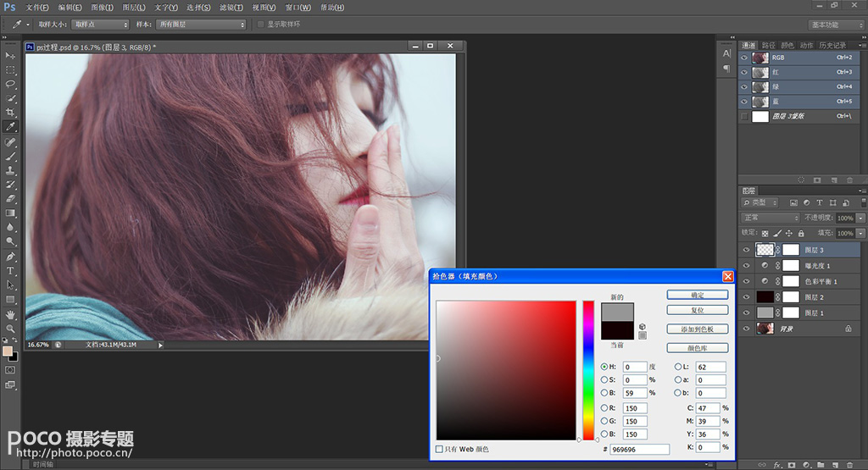Click the create new layer icon
Screen dimensions: 868x470
pos(835,465)
